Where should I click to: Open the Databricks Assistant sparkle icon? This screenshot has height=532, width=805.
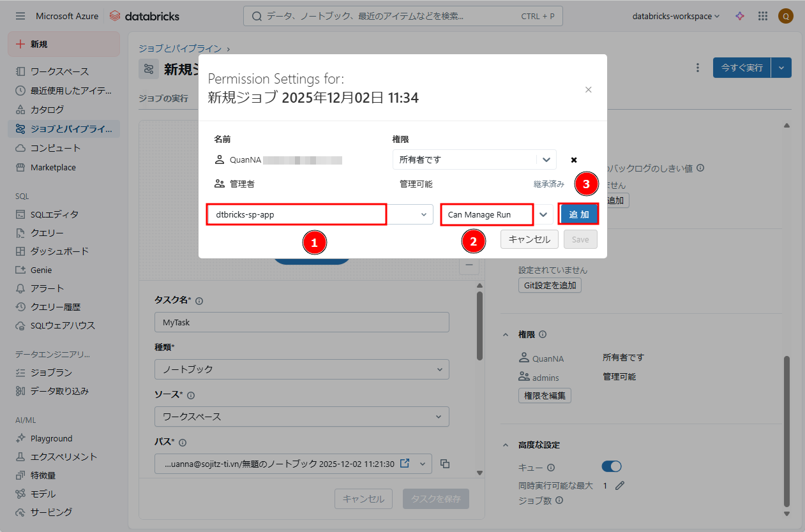click(740, 16)
